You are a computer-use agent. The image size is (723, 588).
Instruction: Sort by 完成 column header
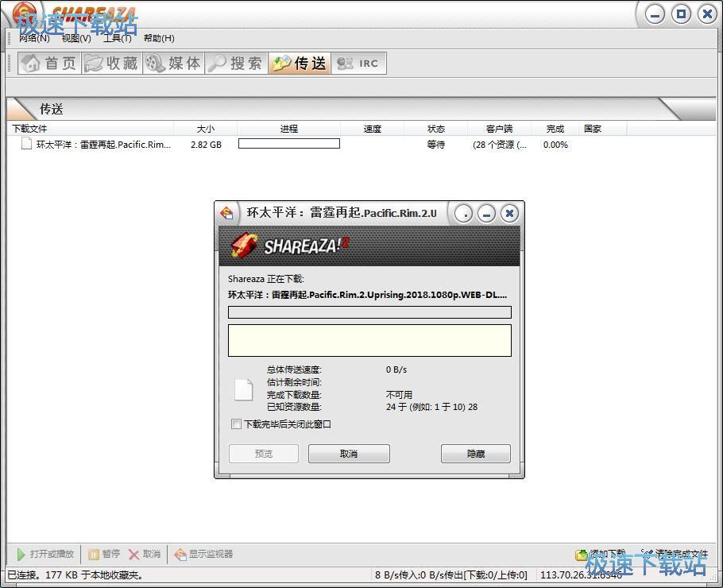click(555, 129)
